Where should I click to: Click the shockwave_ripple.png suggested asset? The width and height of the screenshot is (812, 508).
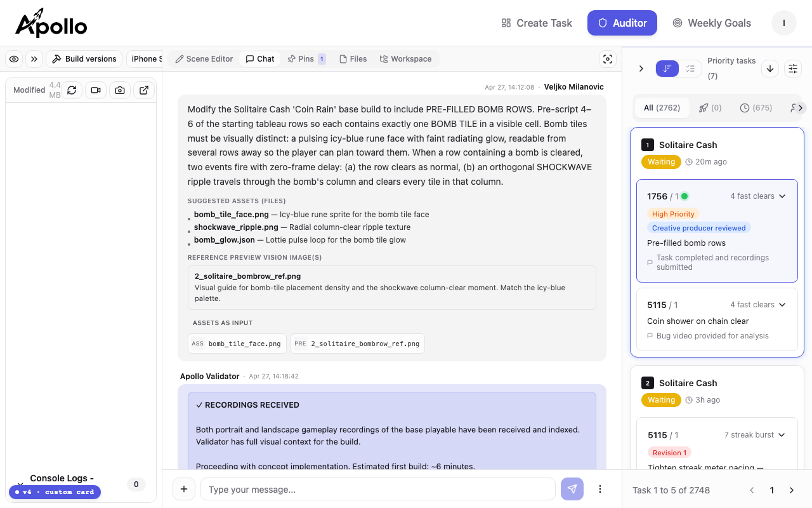click(x=236, y=227)
